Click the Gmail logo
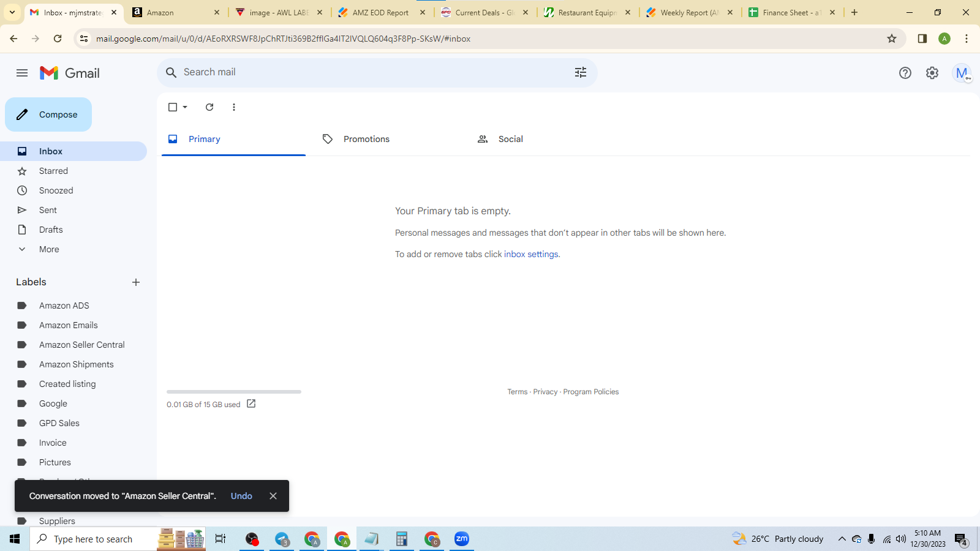980x551 pixels. (69, 73)
